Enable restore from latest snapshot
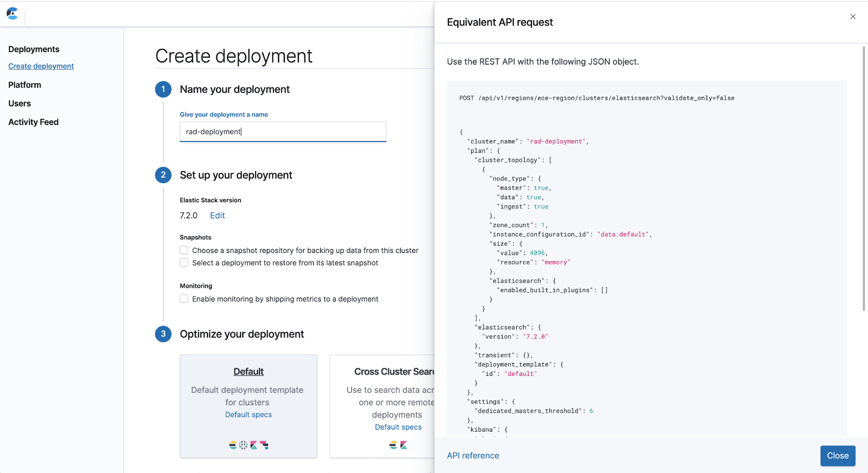The image size is (868, 473). tap(184, 263)
